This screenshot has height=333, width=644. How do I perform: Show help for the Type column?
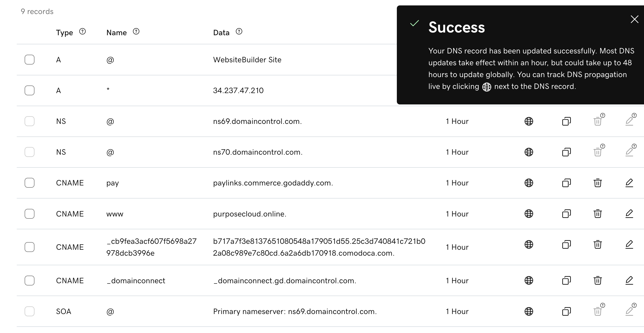click(82, 32)
